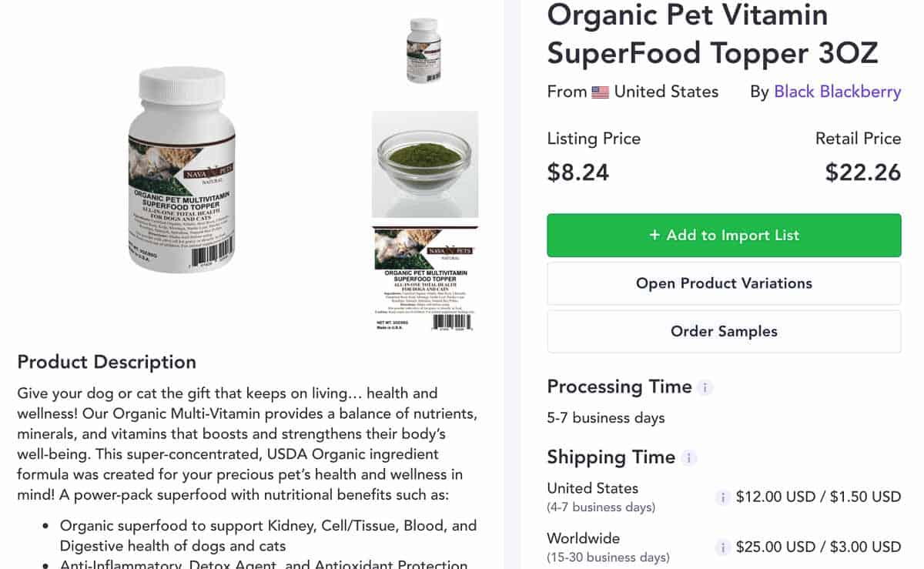Click the info icon beside Shipping Time
The width and height of the screenshot is (924, 569).
tap(689, 458)
